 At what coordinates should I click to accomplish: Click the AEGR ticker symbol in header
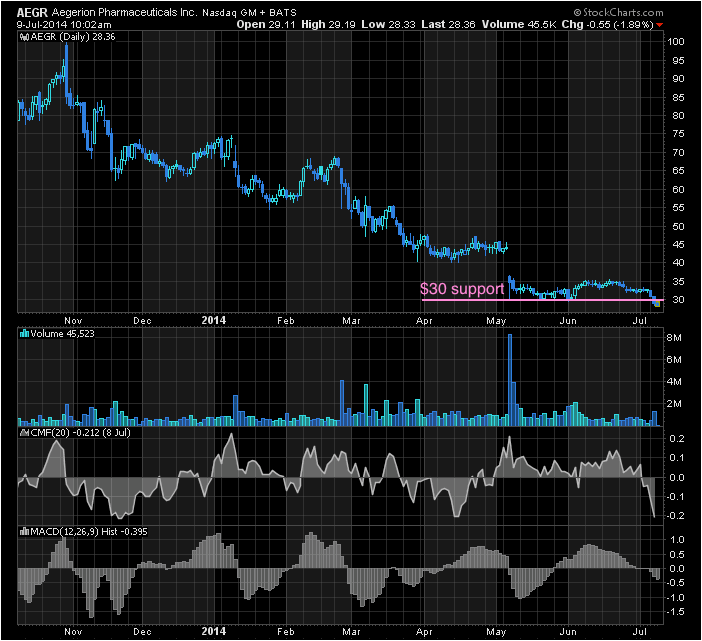click(32, 13)
